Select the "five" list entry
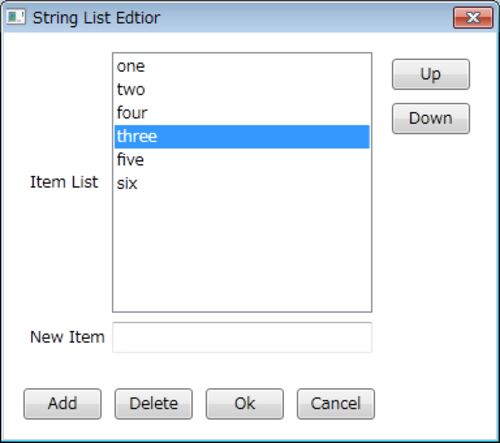500x443 pixels. pos(242,160)
